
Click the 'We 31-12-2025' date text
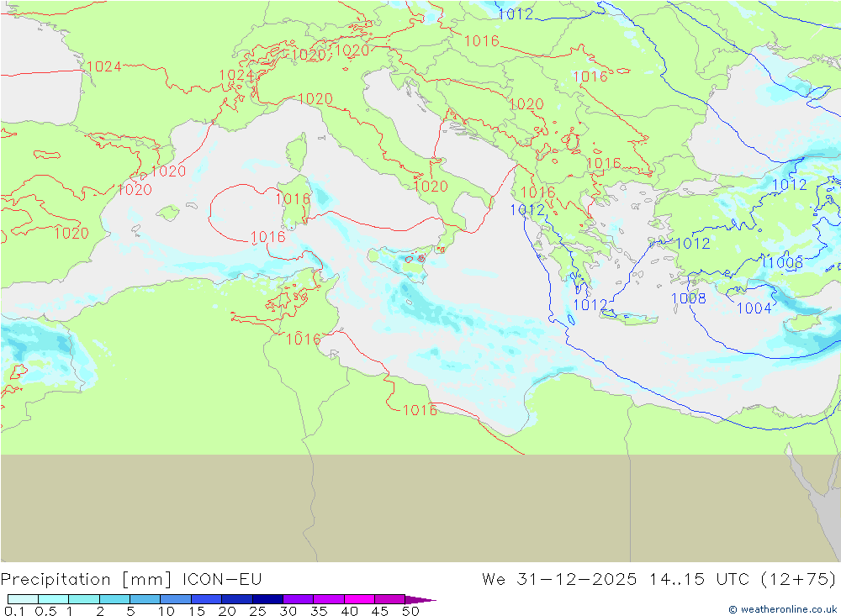pos(559,579)
